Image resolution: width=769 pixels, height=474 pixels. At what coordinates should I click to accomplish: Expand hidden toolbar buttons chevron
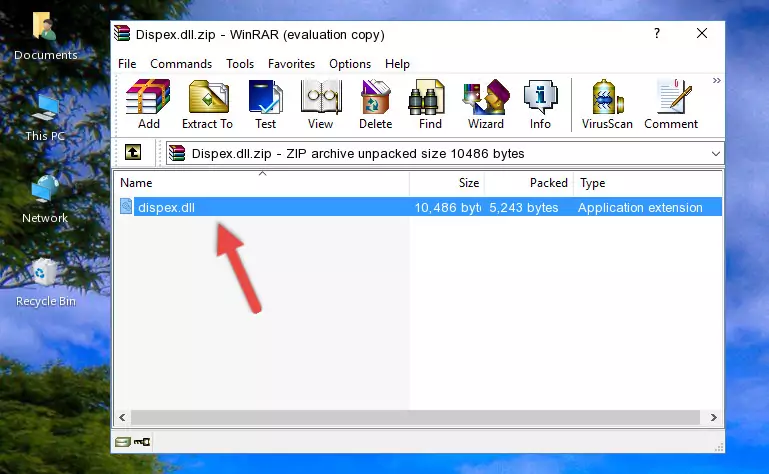[717, 80]
